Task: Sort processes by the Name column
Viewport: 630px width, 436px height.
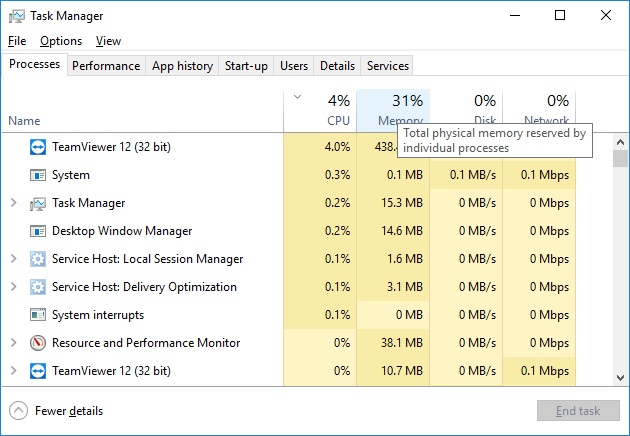Action: 24,121
